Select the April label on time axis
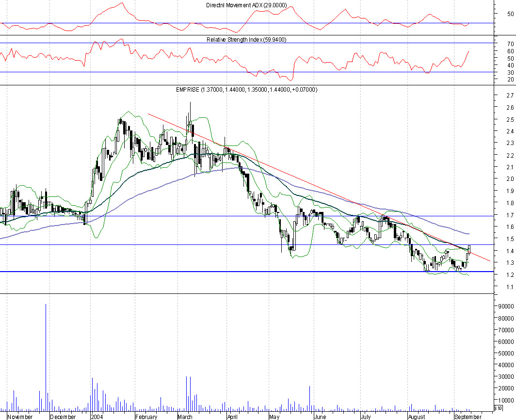This screenshot has height=420, width=516. pyautogui.click(x=232, y=417)
